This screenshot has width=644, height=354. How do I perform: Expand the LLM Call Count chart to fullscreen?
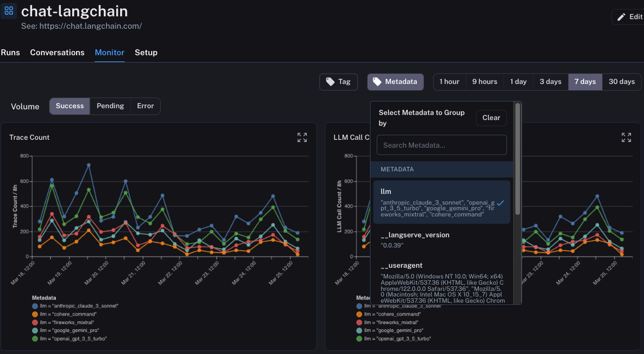(x=626, y=137)
